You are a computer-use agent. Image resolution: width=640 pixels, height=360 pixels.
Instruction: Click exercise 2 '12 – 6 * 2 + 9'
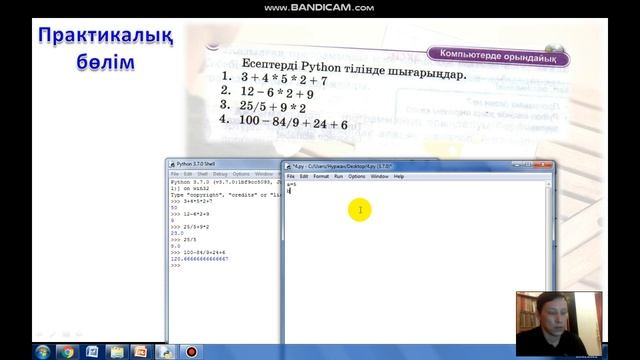pyautogui.click(x=277, y=93)
